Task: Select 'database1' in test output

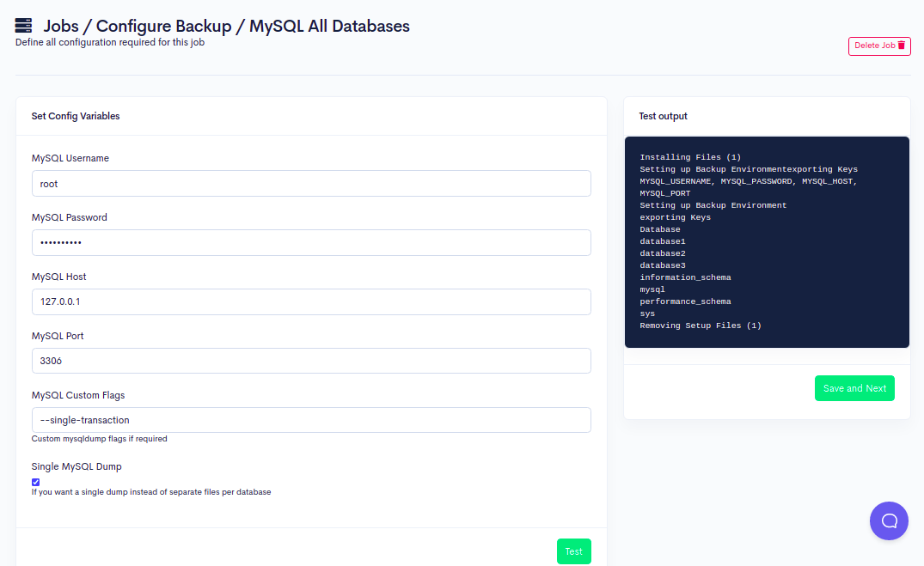Action: (663, 241)
